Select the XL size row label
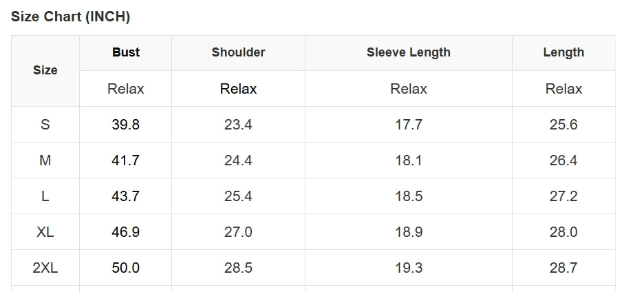 (45, 232)
